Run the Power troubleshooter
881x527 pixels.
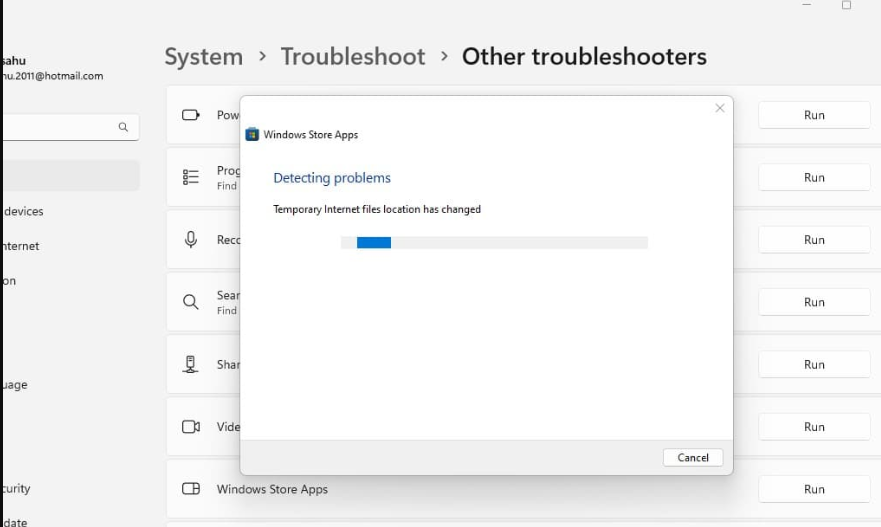(814, 115)
